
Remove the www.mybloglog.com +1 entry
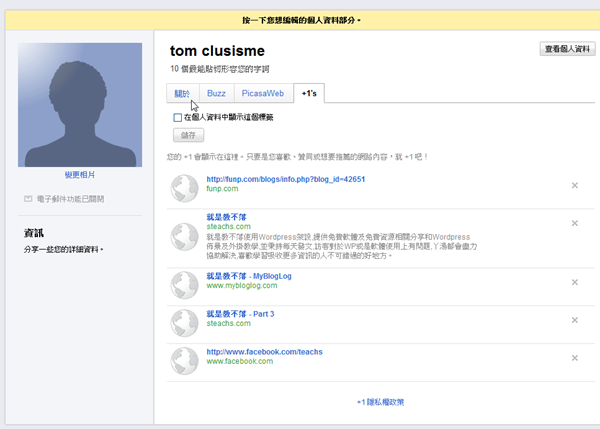[x=574, y=282]
